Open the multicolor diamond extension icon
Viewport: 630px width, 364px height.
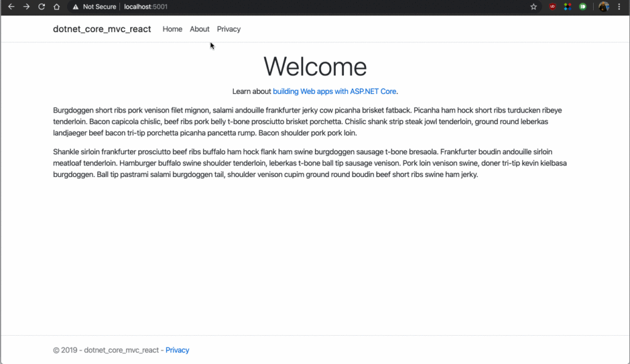pyautogui.click(x=567, y=7)
